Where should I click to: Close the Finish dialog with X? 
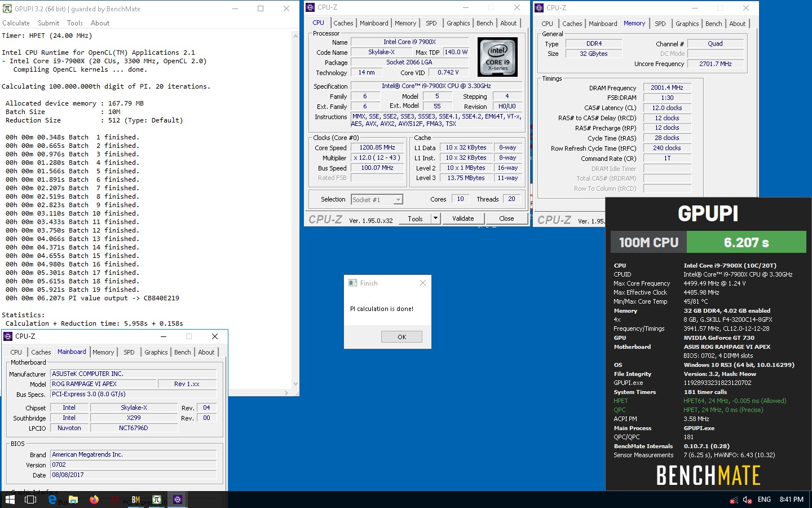pyautogui.click(x=423, y=283)
